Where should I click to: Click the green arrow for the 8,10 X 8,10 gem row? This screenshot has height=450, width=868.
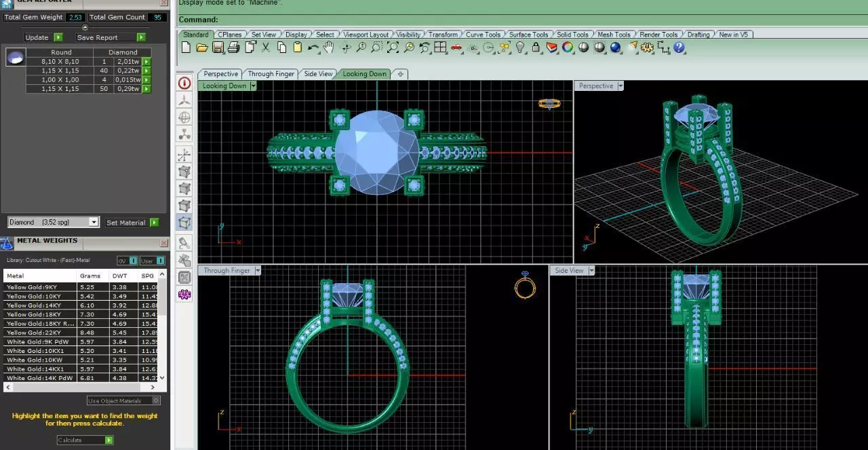[146, 62]
